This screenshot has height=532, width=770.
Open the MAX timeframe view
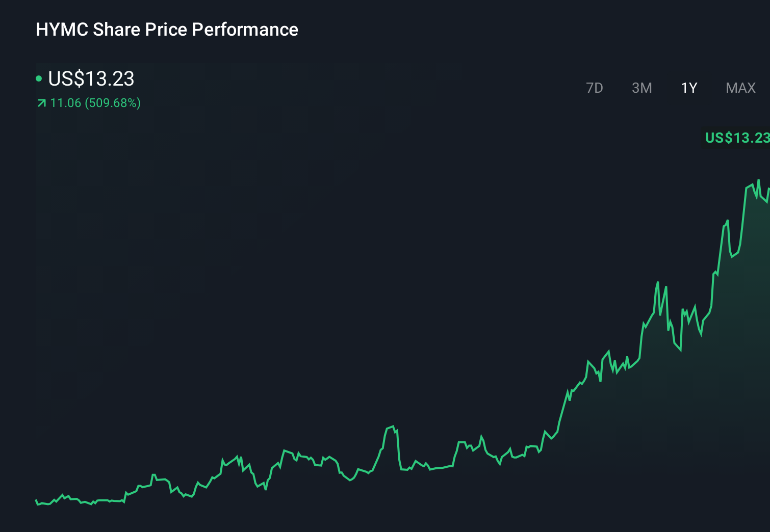(740, 88)
